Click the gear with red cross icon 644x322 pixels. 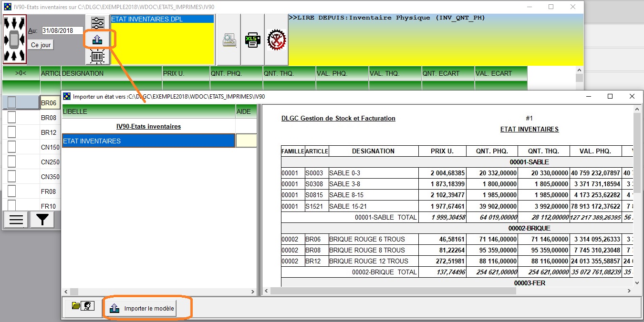[x=276, y=40]
